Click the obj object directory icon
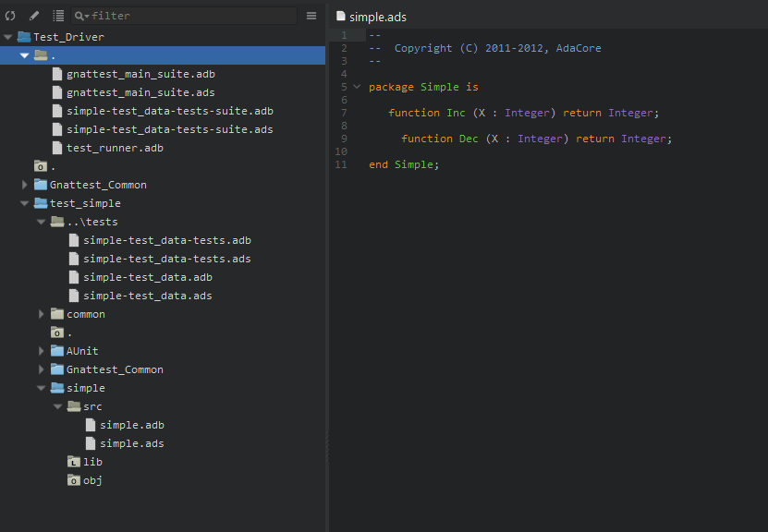768x532 pixels. pos(74,480)
